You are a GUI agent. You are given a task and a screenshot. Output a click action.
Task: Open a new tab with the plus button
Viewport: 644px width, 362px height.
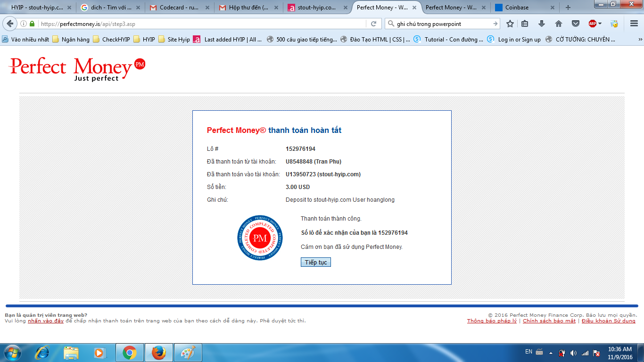[568, 8]
